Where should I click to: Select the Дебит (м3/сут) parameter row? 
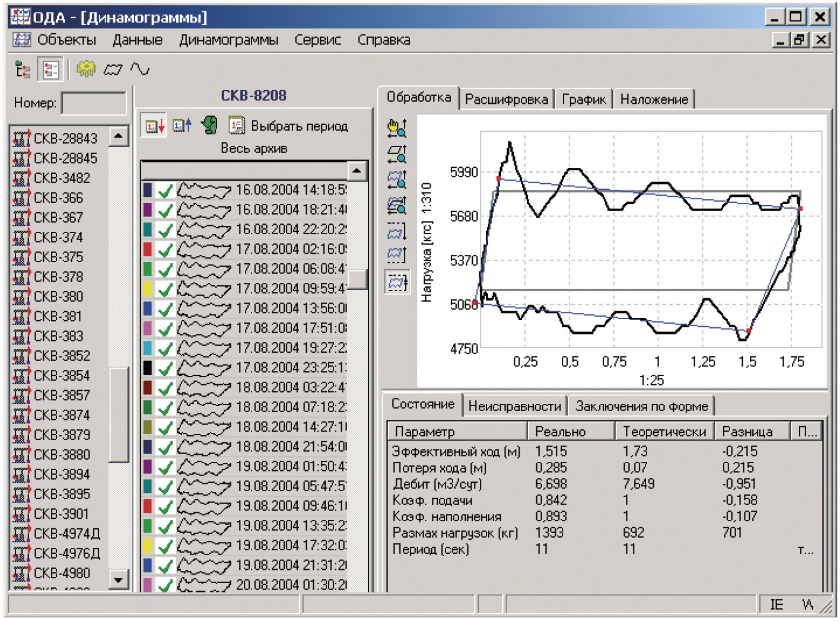605,484
